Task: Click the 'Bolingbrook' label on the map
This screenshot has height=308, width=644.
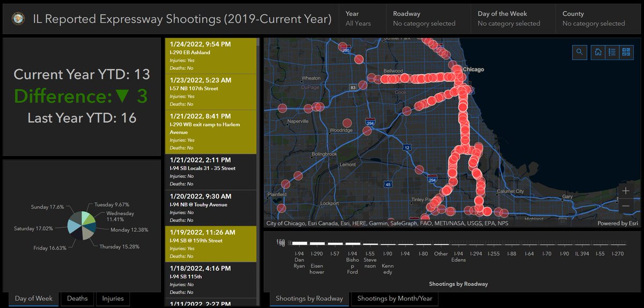Action: click(x=325, y=154)
